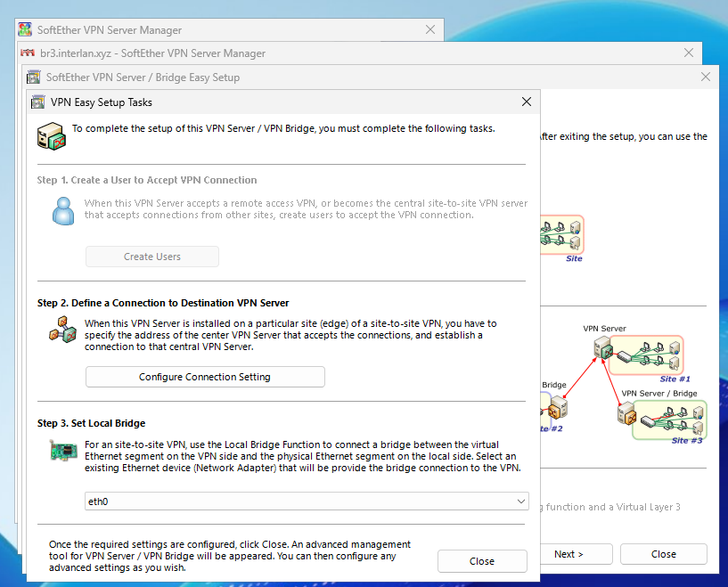Click the Site #3 network diagram
The height and width of the screenshot is (587, 728).
pyautogui.click(x=669, y=420)
